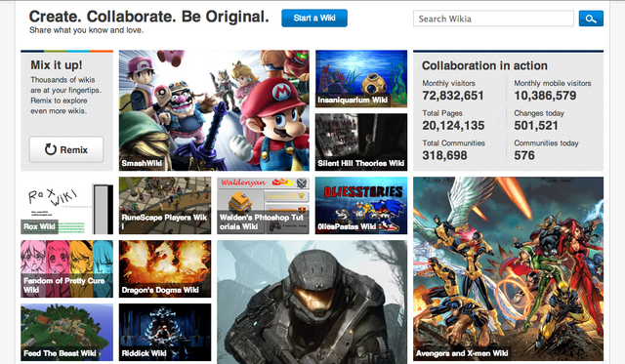Select the Rox Wiki thumbnail
Viewport: 625px width, 364px height.
66,206
